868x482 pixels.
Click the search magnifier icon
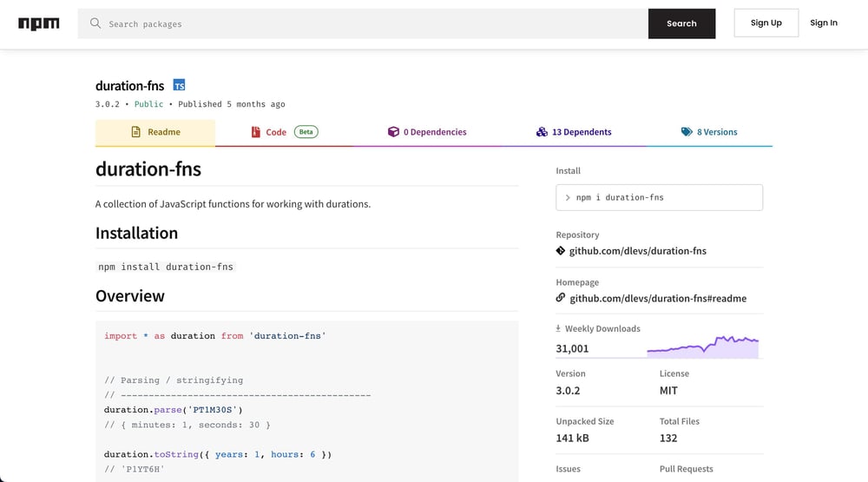(95, 23)
